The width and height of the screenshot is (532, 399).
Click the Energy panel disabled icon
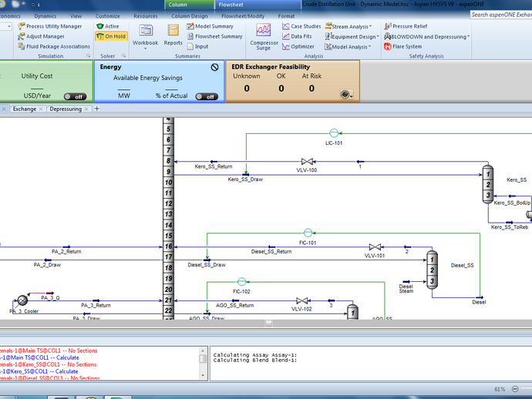(x=214, y=67)
